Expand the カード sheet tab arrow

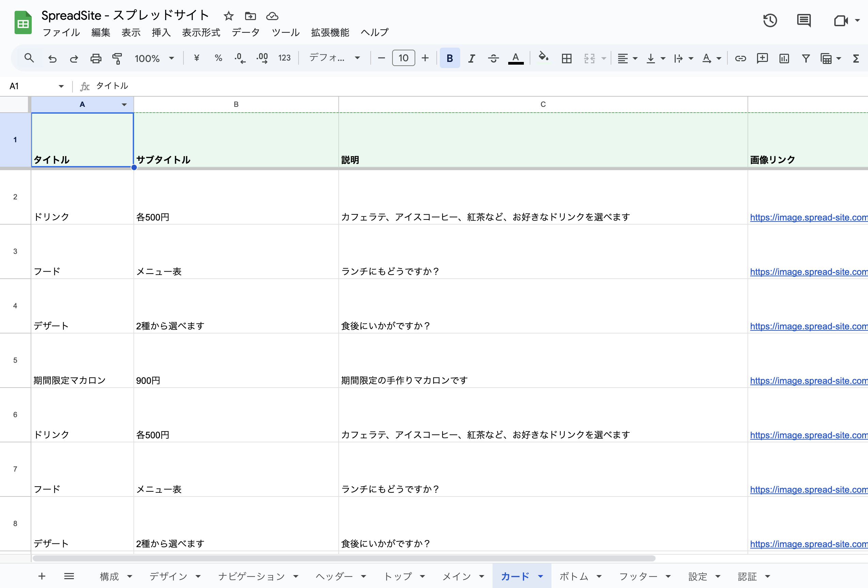540,576
